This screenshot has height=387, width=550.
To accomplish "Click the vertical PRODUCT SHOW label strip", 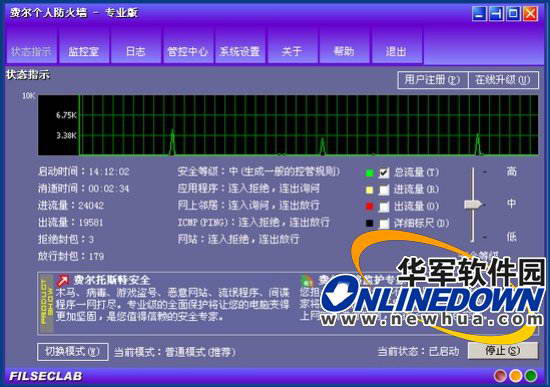I will pos(46,303).
